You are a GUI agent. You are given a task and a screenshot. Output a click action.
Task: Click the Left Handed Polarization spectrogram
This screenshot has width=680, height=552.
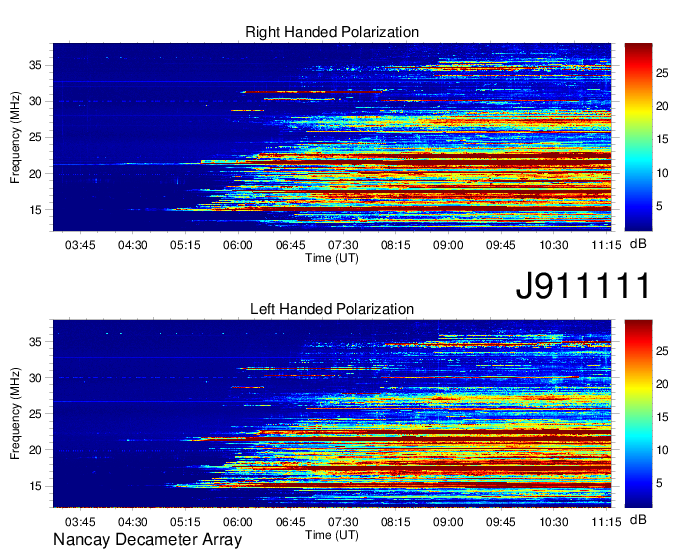click(x=332, y=414)
